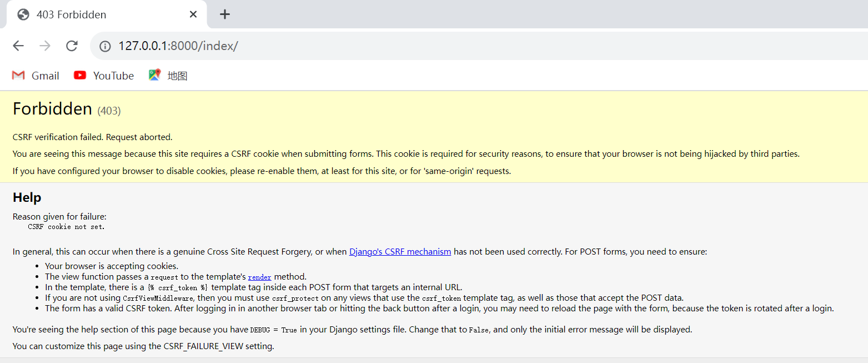Click the Help section heading
Viewport: 868px width, 363px height.
coord(27,197)
